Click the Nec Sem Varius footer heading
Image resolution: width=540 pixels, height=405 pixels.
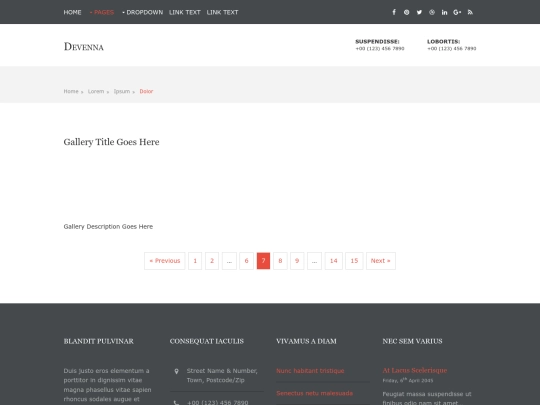[x=412, y=341]
